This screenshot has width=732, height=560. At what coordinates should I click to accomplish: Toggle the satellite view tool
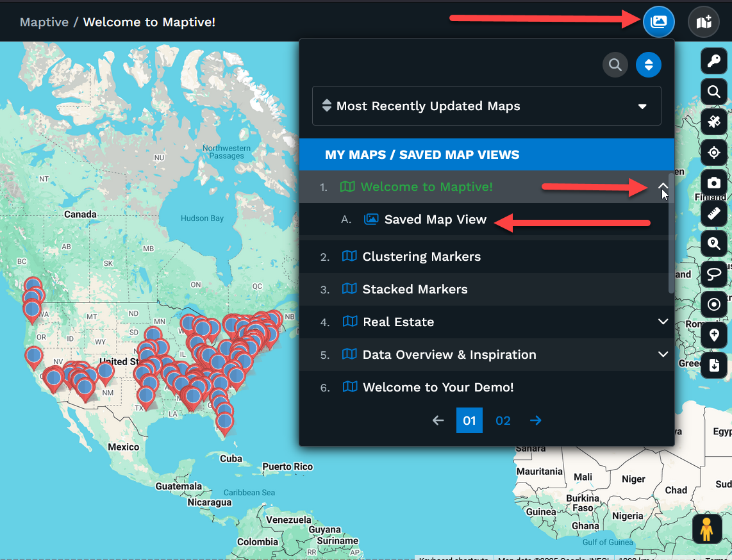713,122
